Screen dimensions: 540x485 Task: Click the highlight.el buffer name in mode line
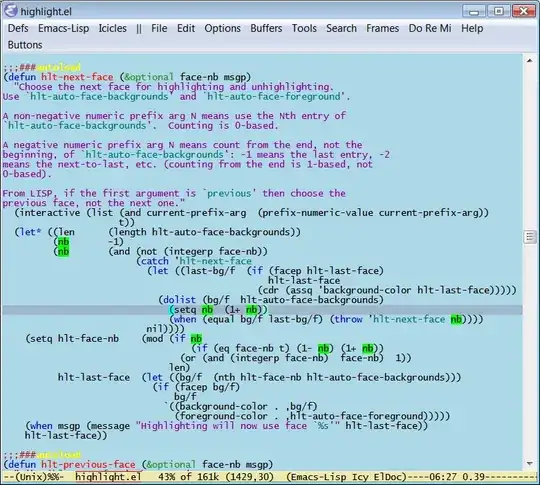tap(108, 477)
